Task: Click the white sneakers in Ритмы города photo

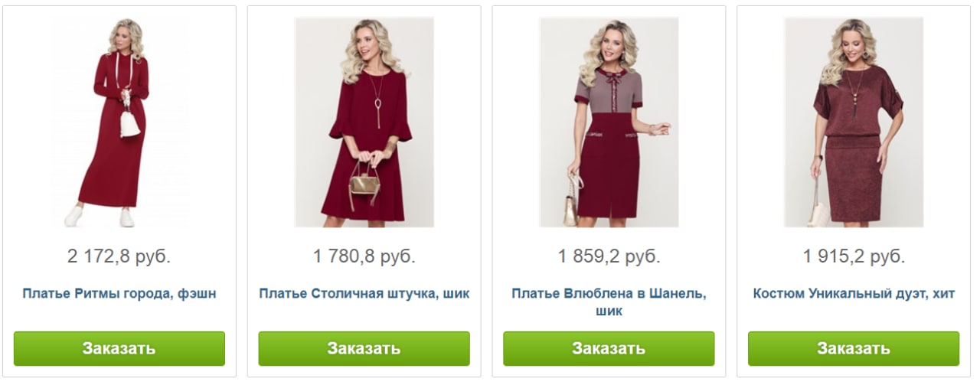Action: tap(100, 217)
